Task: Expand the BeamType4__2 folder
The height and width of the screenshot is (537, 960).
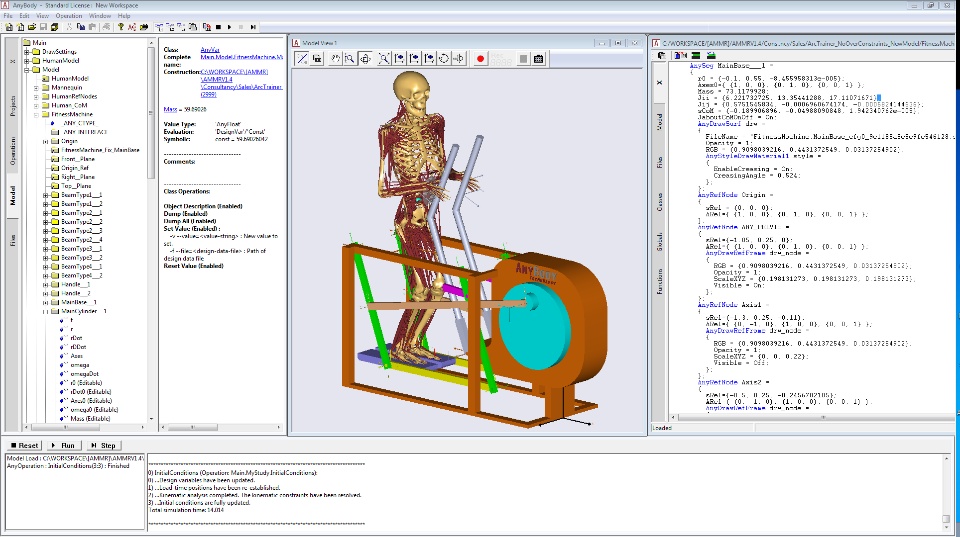Action: pos(45,276)
